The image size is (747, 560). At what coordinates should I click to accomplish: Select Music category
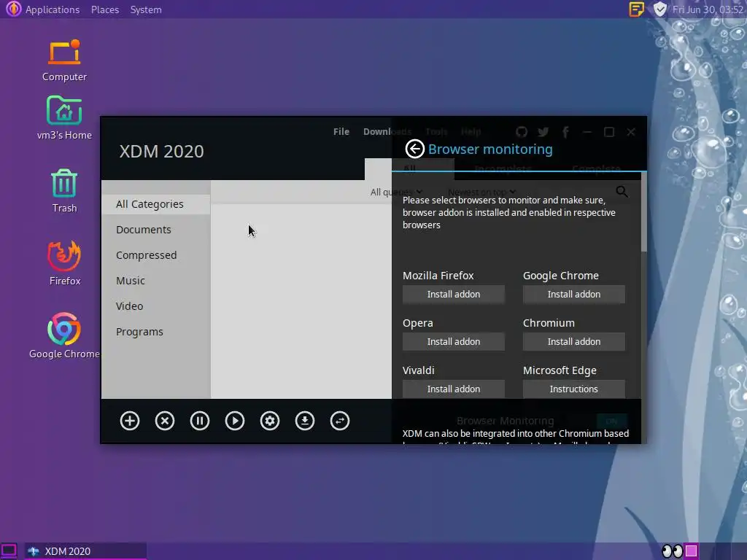tap(156, 281)
